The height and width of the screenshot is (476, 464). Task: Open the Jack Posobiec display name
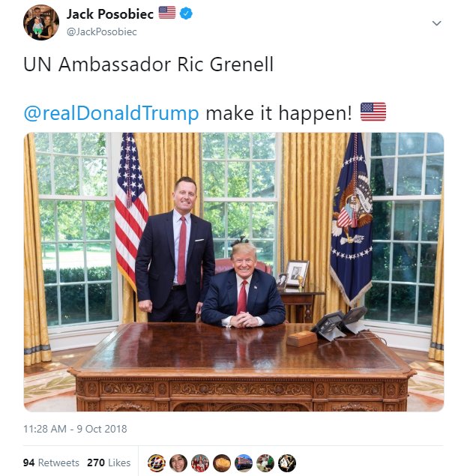pos(110,14)
